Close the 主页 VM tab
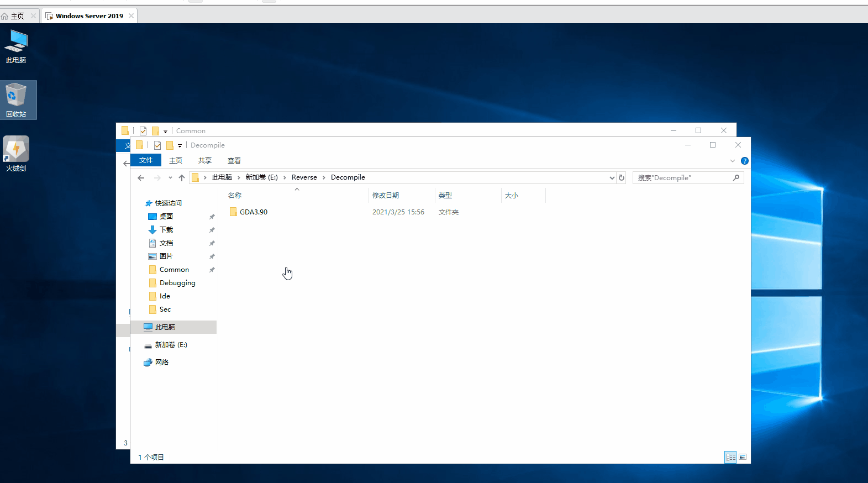Viewport: 868px width, 483px height. click(x=33, y=16)
